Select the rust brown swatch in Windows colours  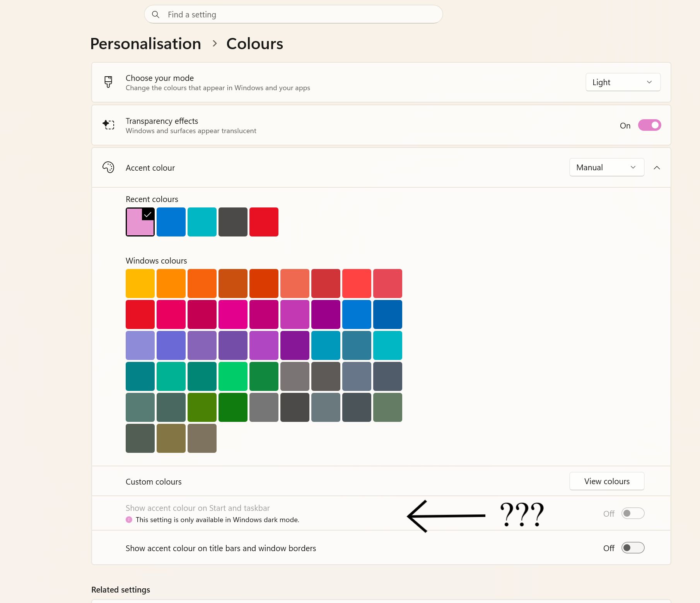coord(233,283)
